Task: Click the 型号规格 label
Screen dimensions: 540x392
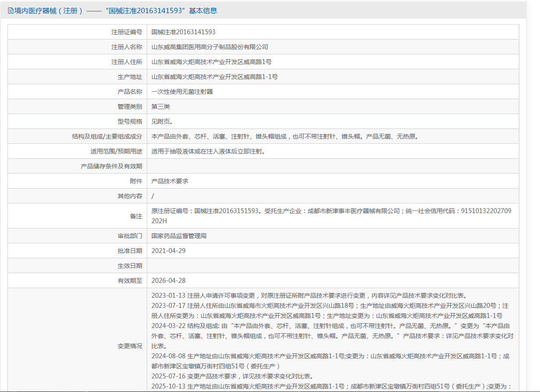Action: 130,121
